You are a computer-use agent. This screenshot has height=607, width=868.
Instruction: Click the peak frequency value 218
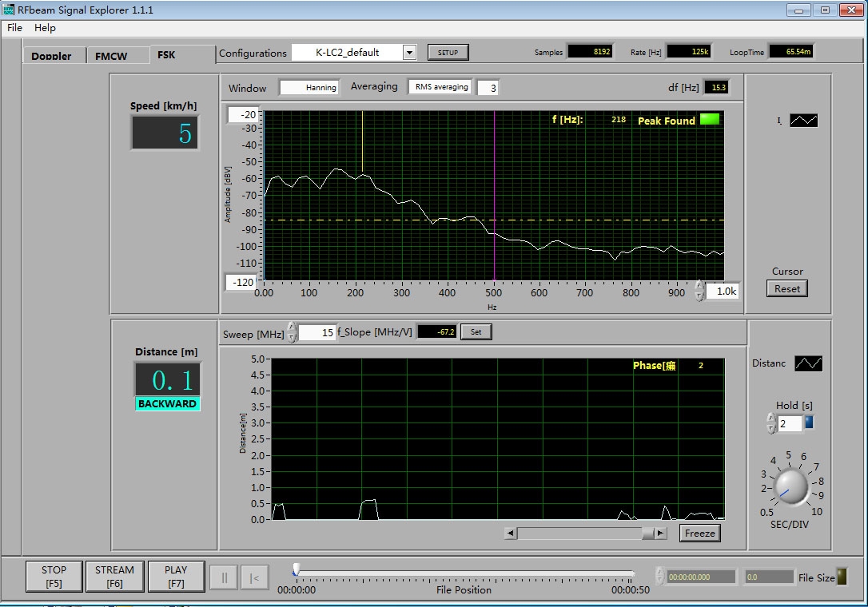point(619,120)
